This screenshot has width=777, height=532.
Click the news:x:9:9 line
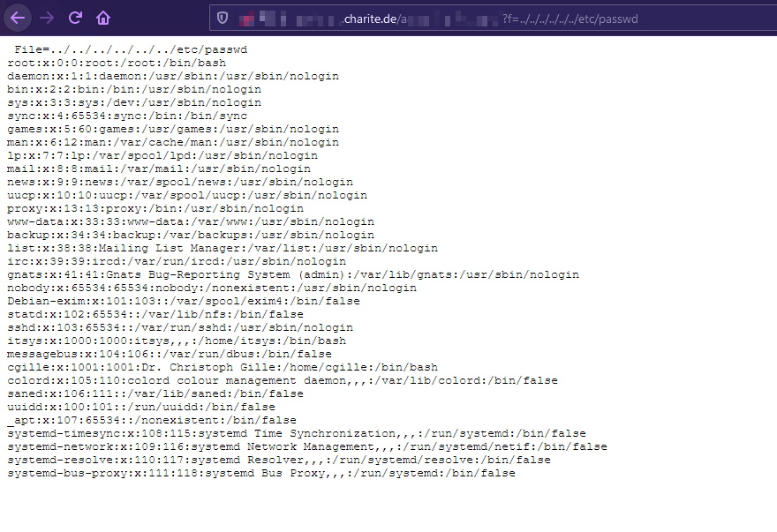pyautogui.click(x=180, y=183)
